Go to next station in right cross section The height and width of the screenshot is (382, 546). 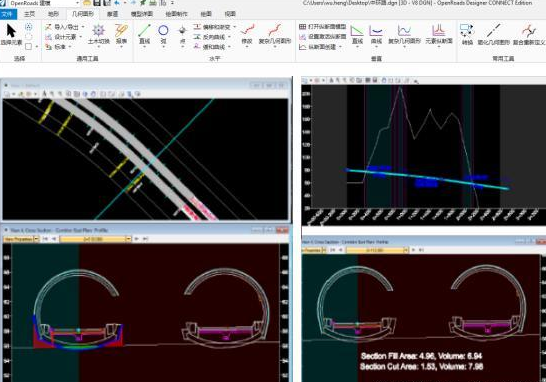pyautogui.click(x=413, y=250)
